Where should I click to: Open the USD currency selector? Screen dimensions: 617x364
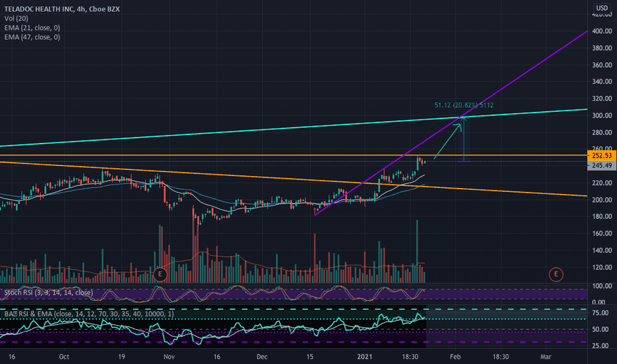(x=602, y=8)
